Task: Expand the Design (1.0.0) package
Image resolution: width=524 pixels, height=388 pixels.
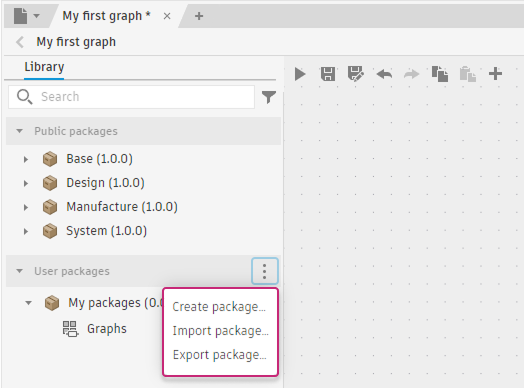Action: 26,183
